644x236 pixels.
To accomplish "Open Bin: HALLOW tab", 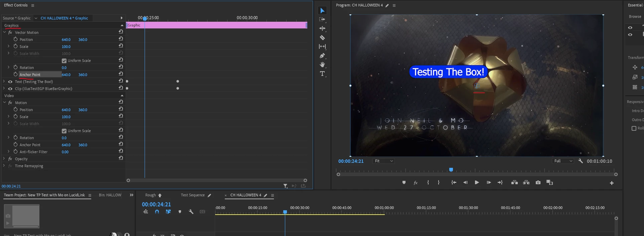I will pyautogui.click(x=110, y=195).
